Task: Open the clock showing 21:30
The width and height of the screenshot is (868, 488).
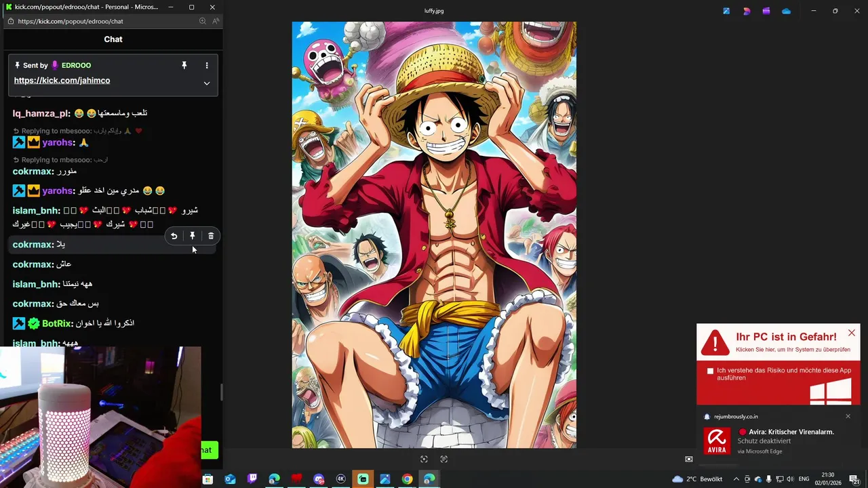Action: (x=827, y=479)
